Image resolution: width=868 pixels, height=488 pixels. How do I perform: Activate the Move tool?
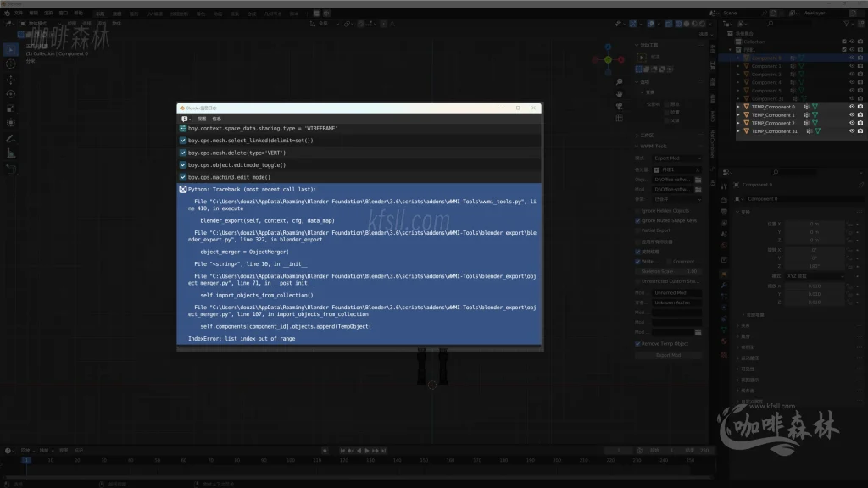(x=11, y=79)
